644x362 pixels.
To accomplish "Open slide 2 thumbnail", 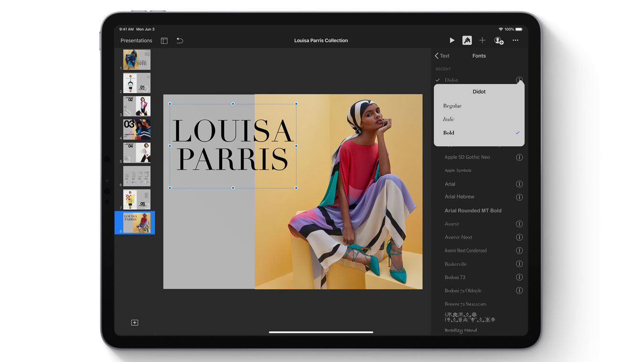I will pyautogui.click(x=137, y=83).
